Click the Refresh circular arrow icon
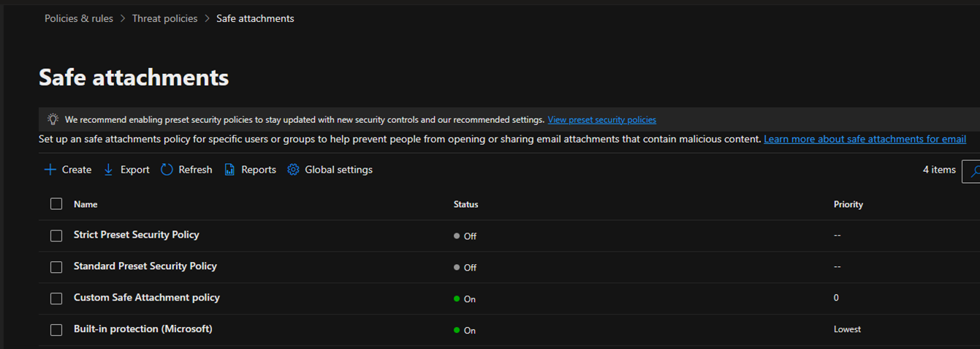This screenshot has height=349, width=980. point(167,170)
